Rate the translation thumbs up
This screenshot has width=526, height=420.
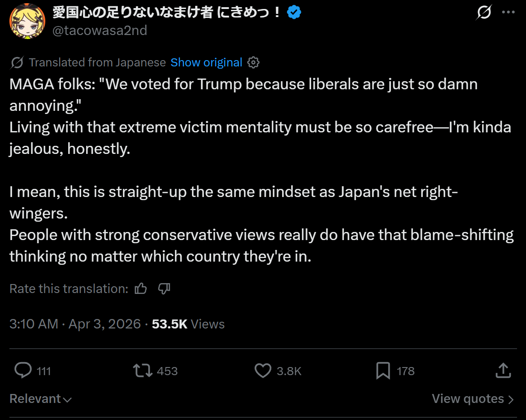[x=141, y=289]
